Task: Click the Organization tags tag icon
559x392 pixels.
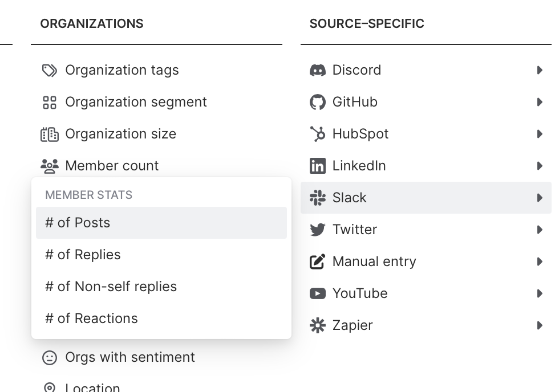Action: 50,70
